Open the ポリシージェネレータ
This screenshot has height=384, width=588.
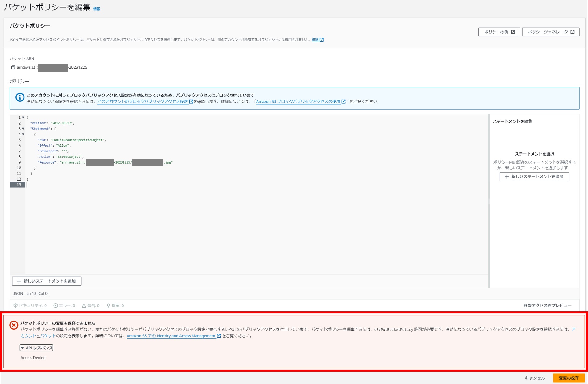(551, 32)
